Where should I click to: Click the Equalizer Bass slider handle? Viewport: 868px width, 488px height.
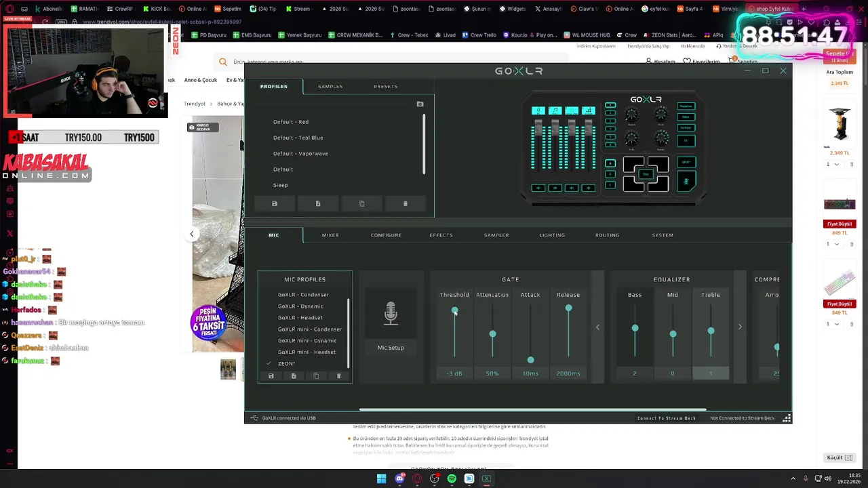635,328
